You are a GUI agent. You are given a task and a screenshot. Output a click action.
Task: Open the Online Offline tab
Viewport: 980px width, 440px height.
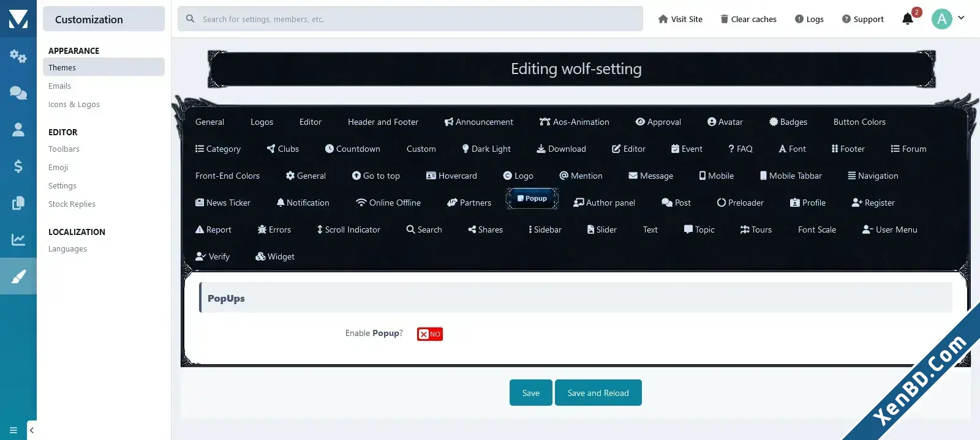point(388,203)
